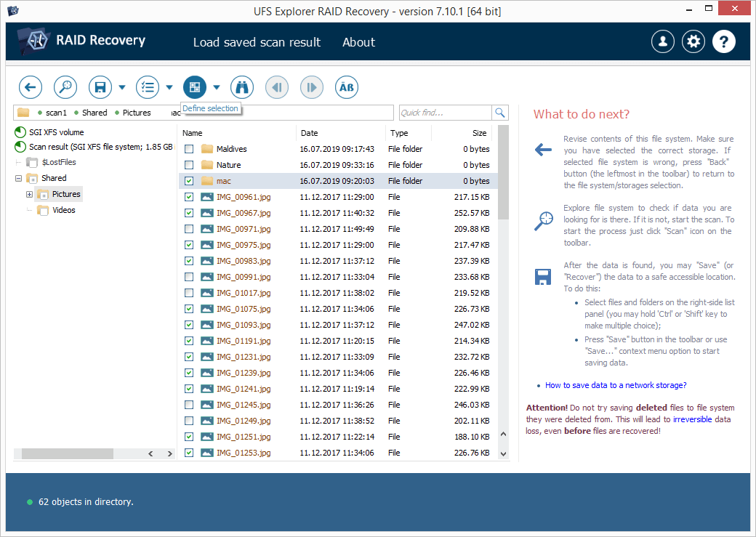Image resolution: width=756 pixels, height=537 pixels.
Task: Collapse the Shared folder tree node
Action: click(x=18, y=178)
